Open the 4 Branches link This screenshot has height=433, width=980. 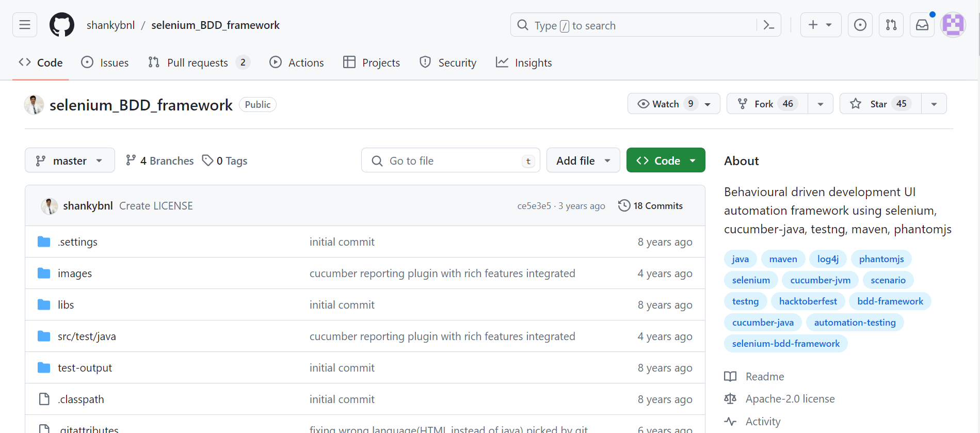click(160, 161)
